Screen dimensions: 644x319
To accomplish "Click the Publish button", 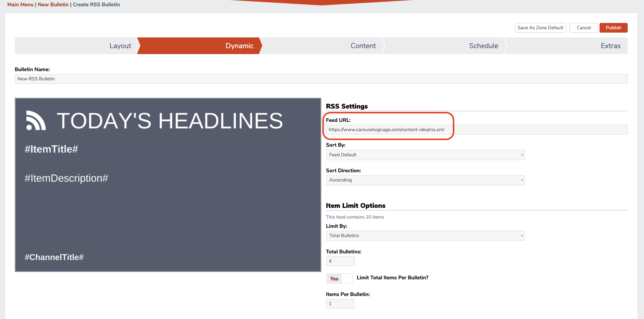I will [613, 28].
